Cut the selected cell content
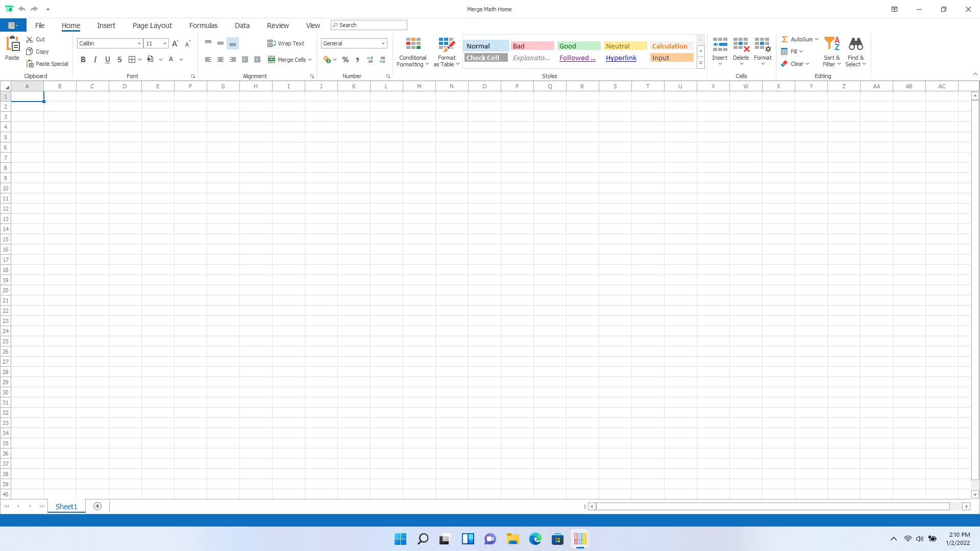 [36, 39]
